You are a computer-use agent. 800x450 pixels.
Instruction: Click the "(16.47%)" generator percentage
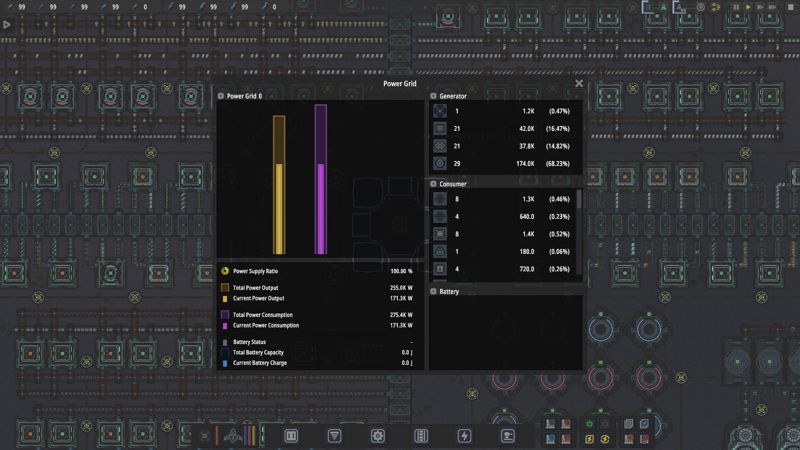559,129
